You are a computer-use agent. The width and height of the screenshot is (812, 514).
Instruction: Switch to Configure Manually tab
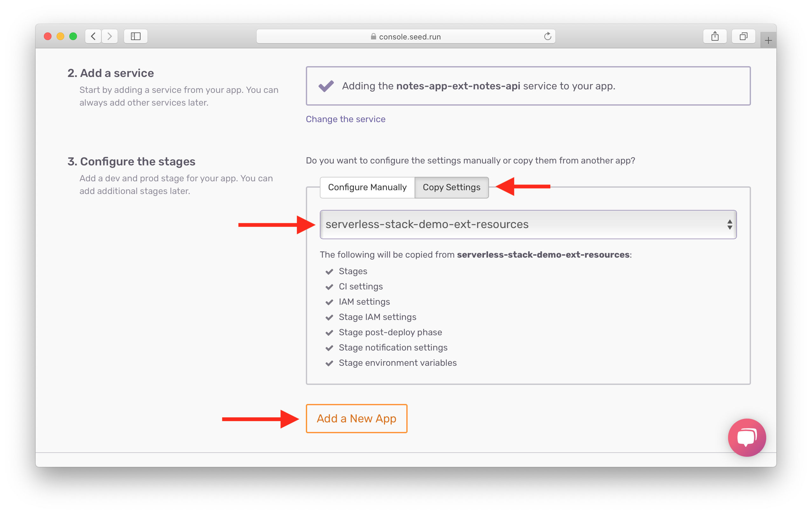tap(366, 187)
